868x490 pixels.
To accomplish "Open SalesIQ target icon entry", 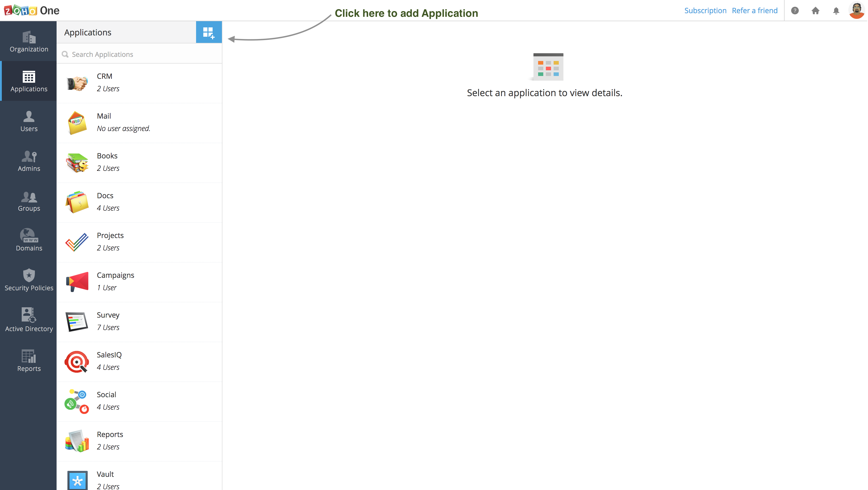I will coord(77,361).
